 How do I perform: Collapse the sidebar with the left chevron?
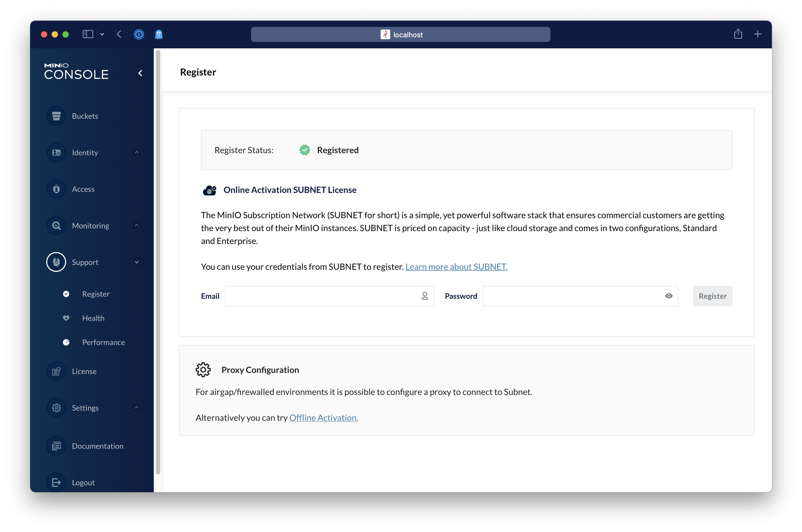tap(140, 73)
